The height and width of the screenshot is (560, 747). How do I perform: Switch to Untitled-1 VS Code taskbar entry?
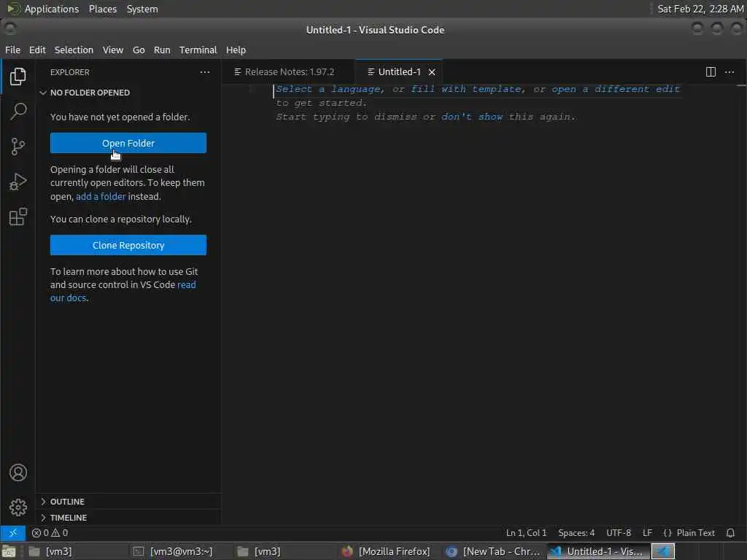597,551
